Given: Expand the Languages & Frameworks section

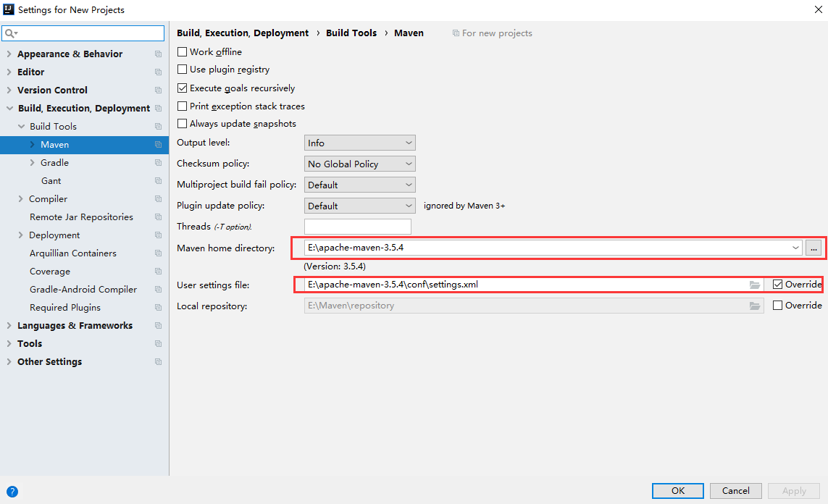Looking at the screenshot, I should pos(9,326).
